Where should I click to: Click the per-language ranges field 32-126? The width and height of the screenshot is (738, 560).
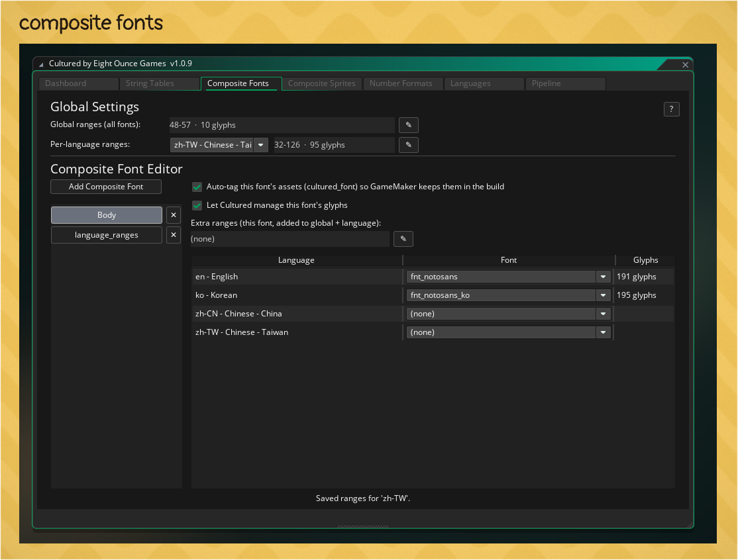point(334,145)
